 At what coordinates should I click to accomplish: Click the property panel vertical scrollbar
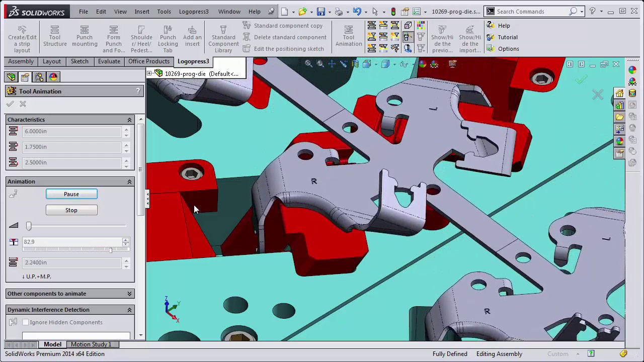(141, 169)
